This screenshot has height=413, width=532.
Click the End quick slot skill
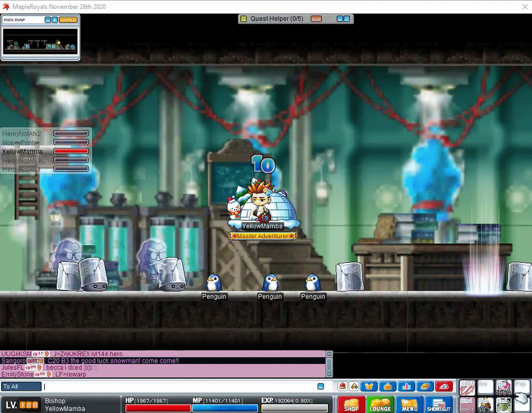[x=503, y=405]
